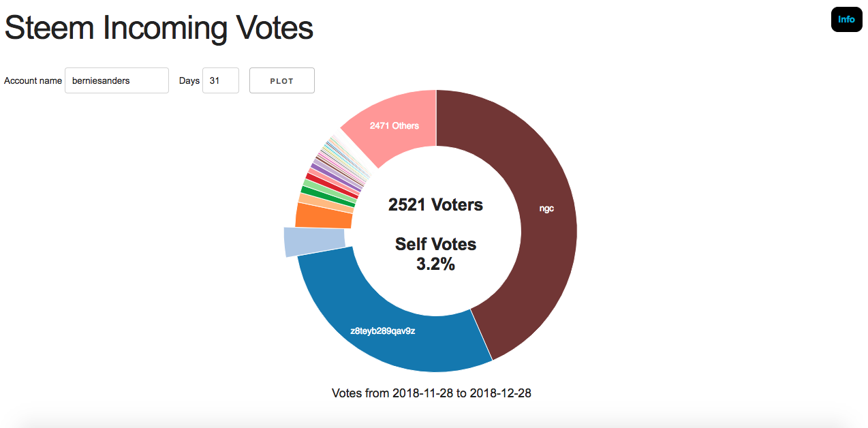Focus the Days input field

[221, 80]
